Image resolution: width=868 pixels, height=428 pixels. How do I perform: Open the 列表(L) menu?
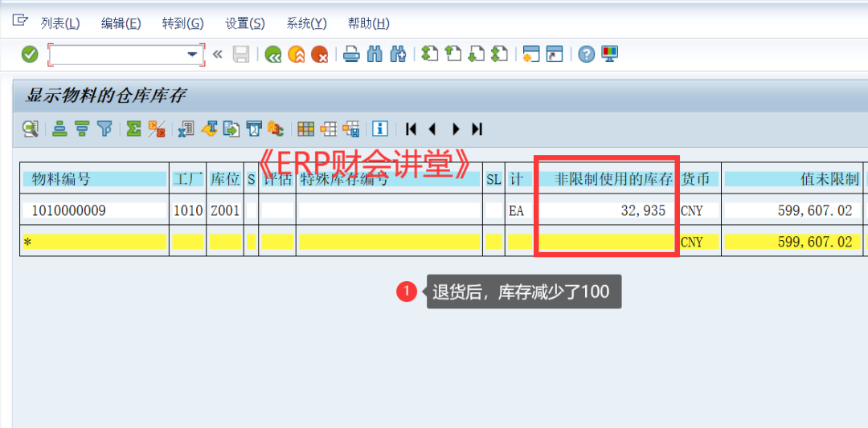60,23
